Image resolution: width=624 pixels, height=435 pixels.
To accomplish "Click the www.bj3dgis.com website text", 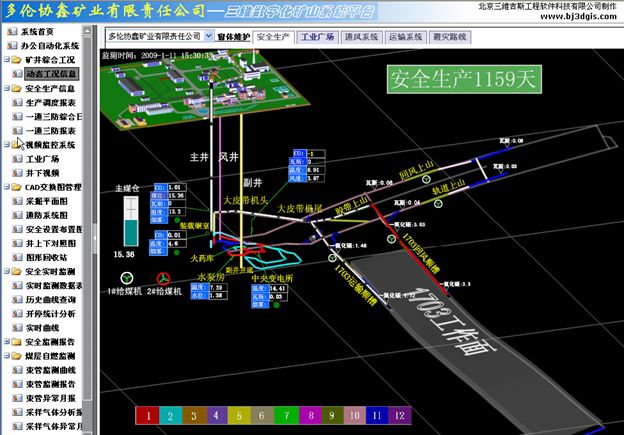I will [x=578, y=16].
